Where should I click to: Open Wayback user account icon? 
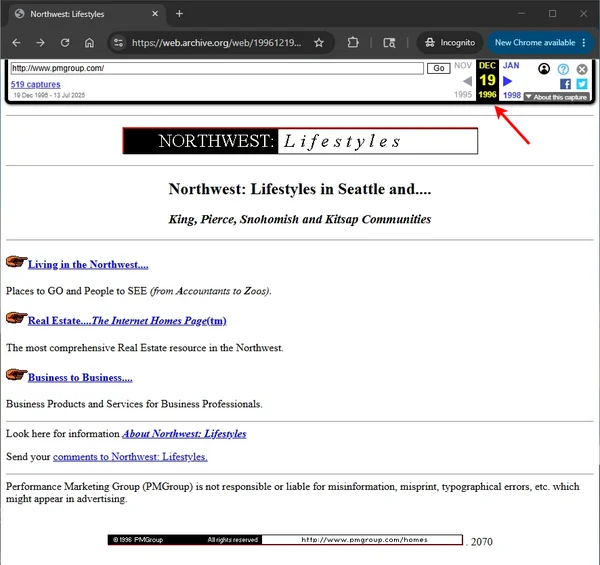click(544, 69)
